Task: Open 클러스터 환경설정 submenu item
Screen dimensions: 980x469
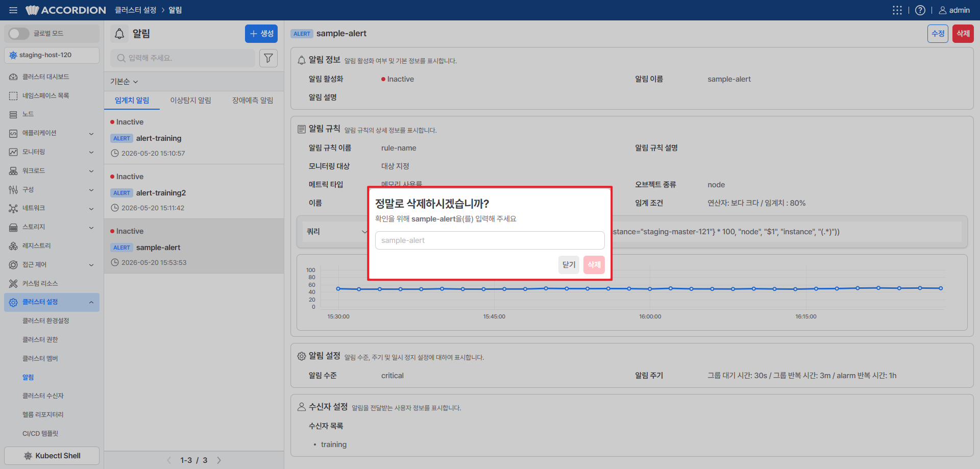Action: [45, 321]
